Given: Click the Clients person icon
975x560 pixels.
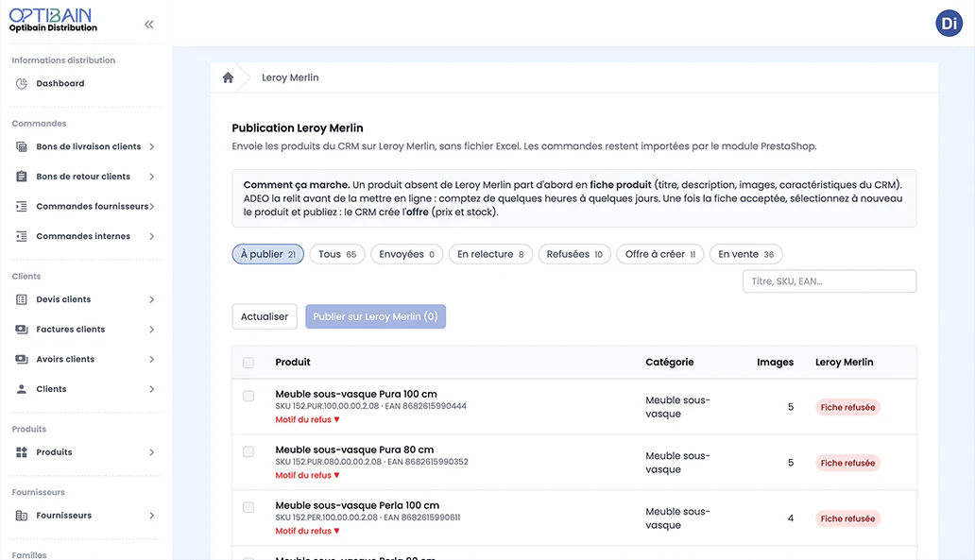Looking at the screenshot, I should (22, 389).
